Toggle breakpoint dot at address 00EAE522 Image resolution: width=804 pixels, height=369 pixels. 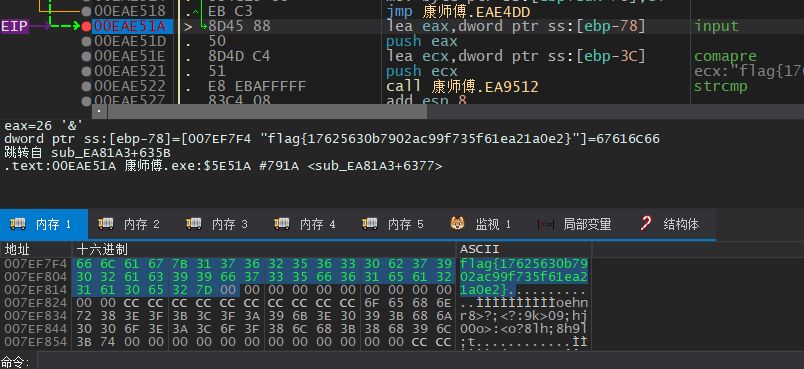(x=87, y=86)
